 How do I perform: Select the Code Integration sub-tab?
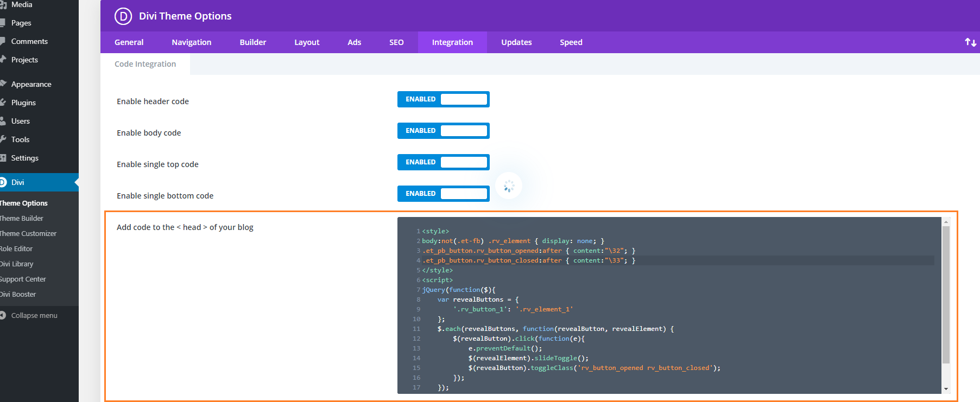pos(145,64)
